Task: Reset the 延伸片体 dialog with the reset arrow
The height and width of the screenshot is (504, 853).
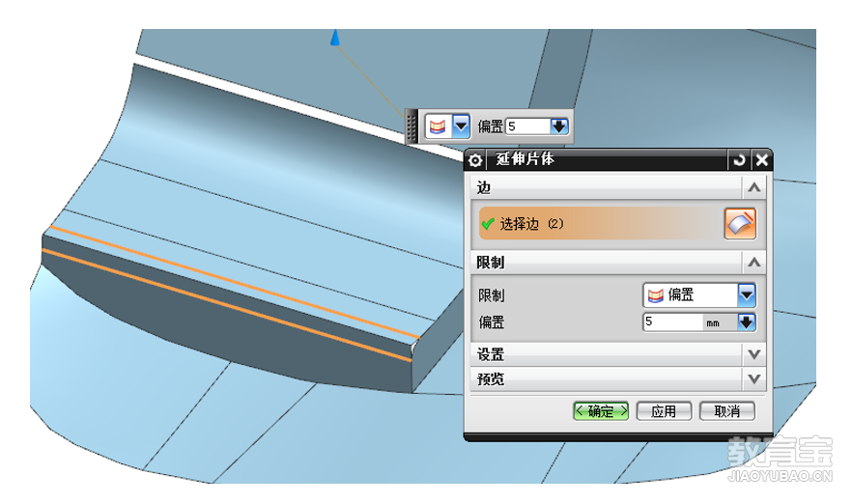Action: pyautogui.click(x=739, y=160)
